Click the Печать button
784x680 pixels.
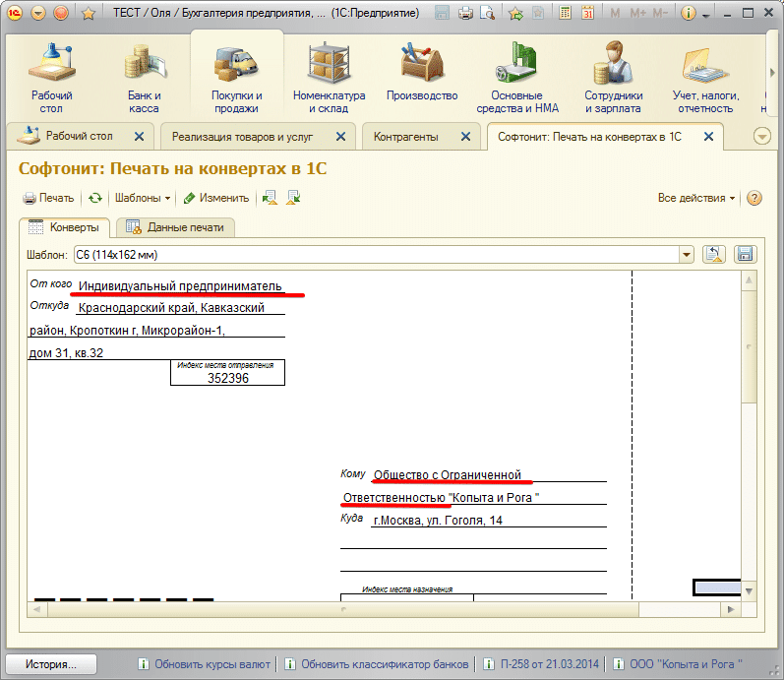pyautogui.click(x=48, y=198)
